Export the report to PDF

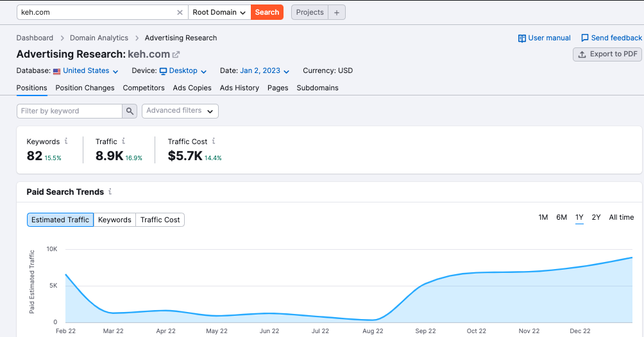tap(607, 54)
